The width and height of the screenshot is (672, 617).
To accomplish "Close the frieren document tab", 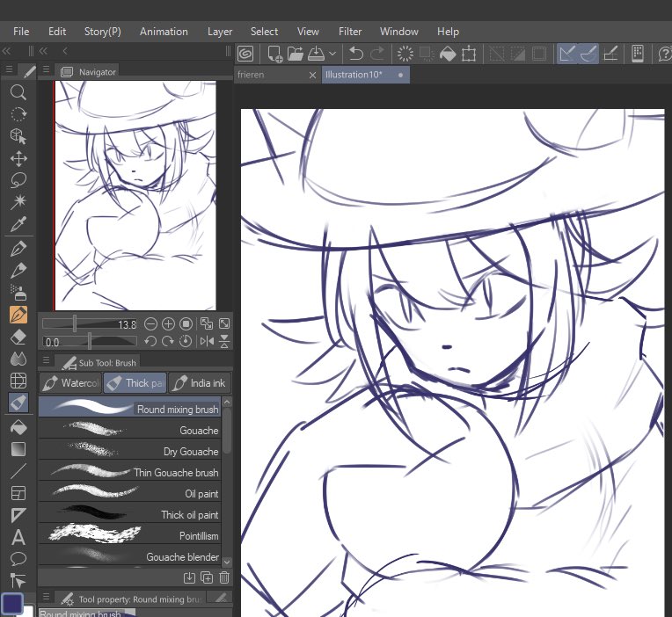I will pyautogui.click(x=312, y=76).
